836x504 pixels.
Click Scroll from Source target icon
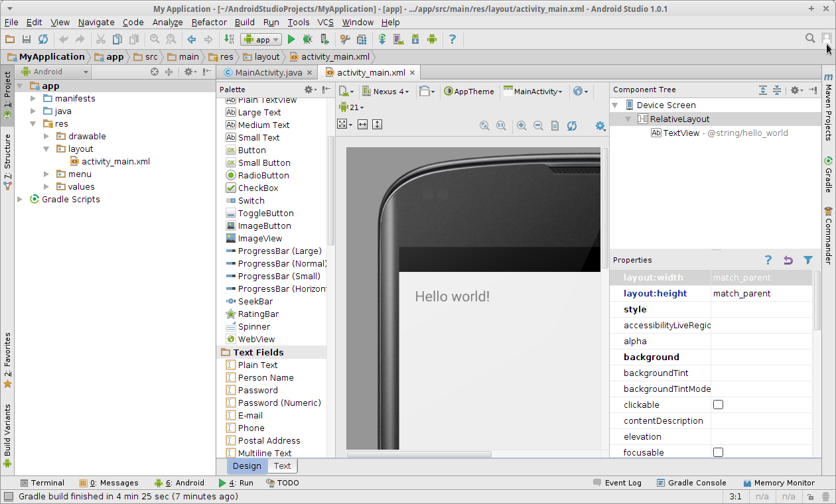click(155, 72)
